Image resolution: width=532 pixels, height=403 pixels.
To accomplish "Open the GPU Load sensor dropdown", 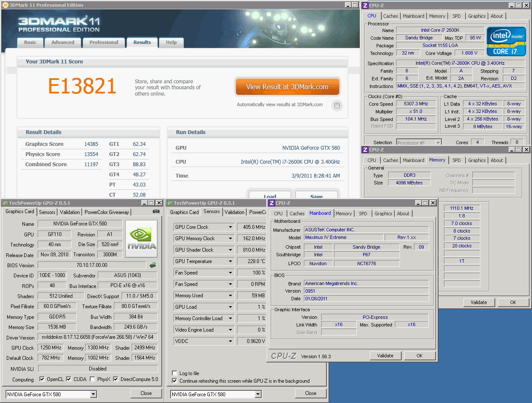I will (231, 307).
